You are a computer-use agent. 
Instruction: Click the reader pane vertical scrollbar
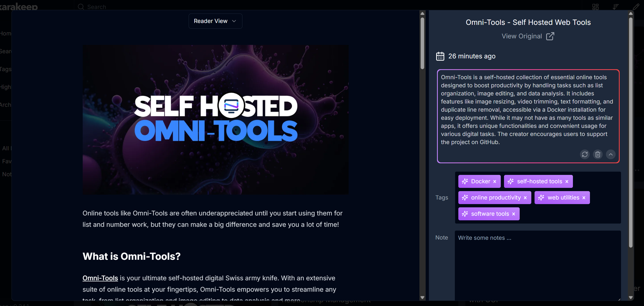(422, 43)
